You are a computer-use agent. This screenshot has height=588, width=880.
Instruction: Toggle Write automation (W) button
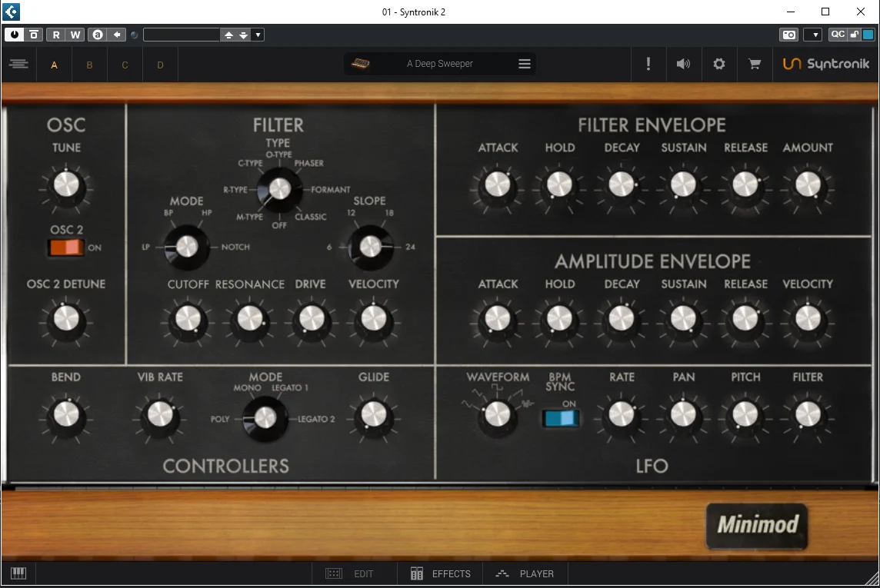75,35
